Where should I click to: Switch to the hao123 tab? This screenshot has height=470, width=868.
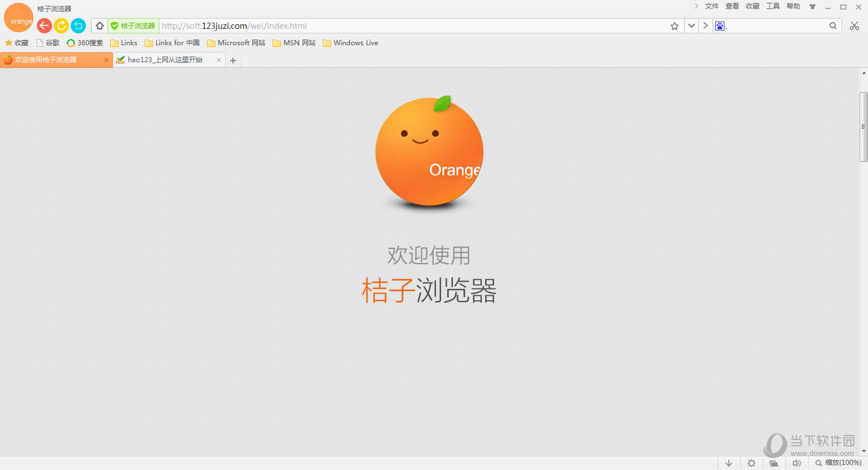point(165,60)
